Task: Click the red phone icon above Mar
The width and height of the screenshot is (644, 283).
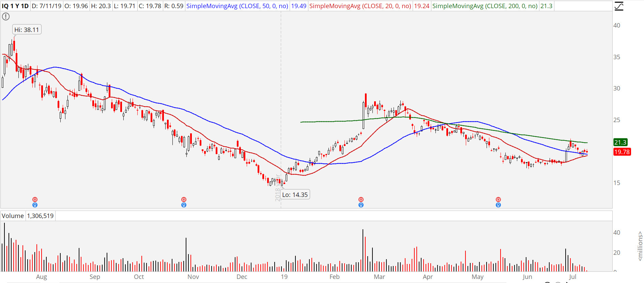Action: pyautogui.click(x=361, y=199)
